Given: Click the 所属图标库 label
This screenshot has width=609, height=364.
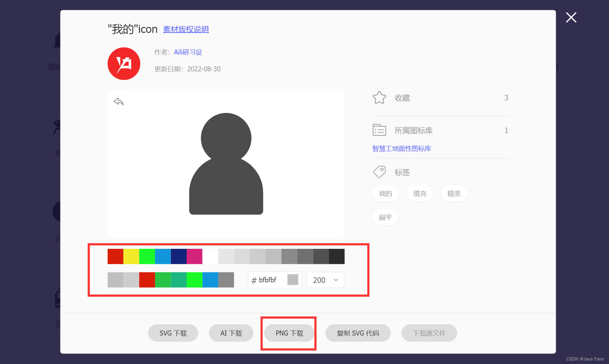Looking at the screenshot, I should pos(414,131).
